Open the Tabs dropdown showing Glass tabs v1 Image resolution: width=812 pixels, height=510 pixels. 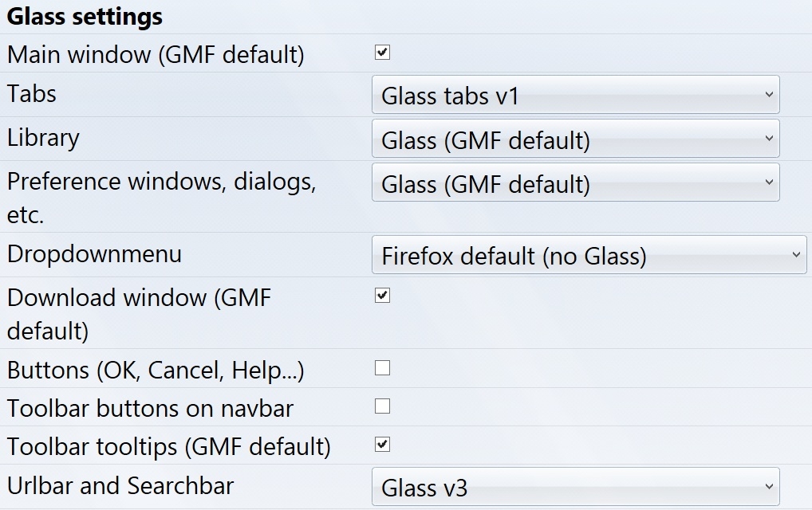pos(575,96)
